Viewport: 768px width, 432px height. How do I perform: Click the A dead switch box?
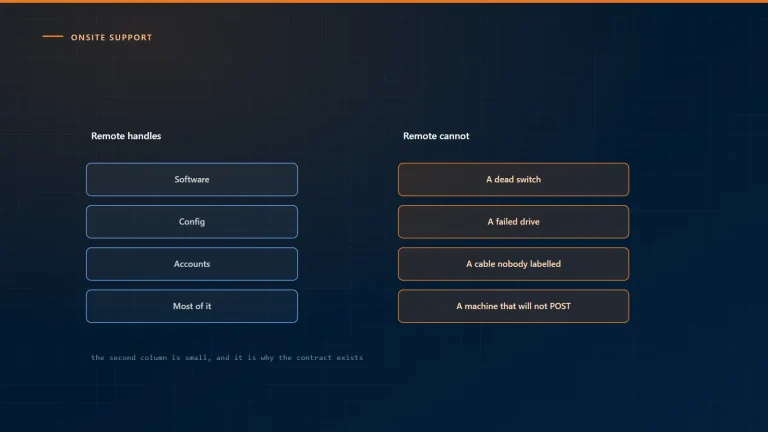(513, 179)
